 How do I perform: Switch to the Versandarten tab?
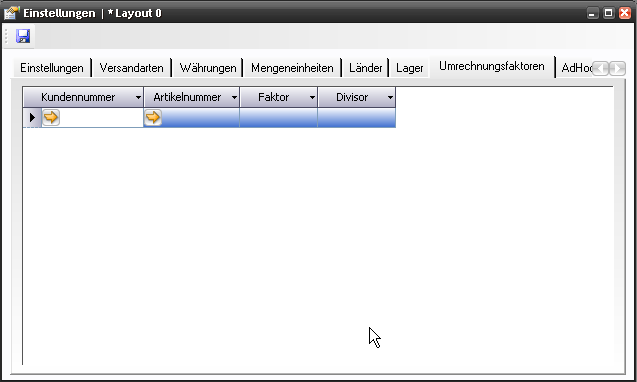[132, 68]
